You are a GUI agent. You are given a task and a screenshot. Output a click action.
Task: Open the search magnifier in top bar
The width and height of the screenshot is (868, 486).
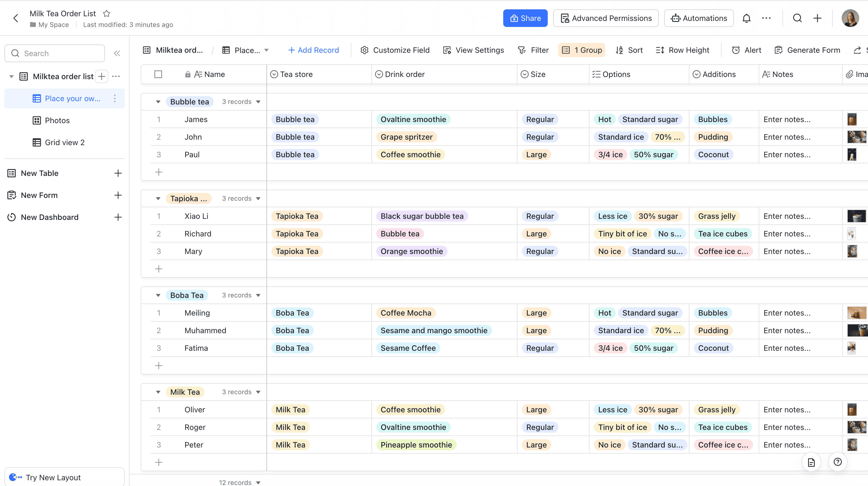pyautogui.click(x=797, y=18)
